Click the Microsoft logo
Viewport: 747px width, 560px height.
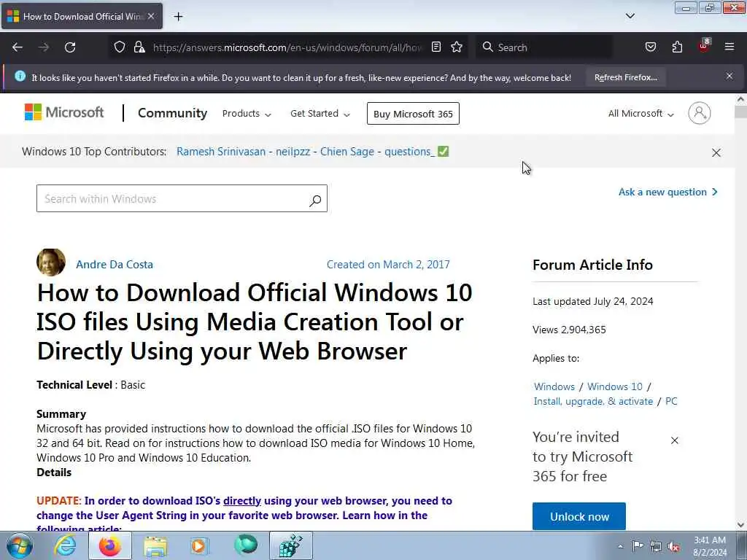click(64, 112)
